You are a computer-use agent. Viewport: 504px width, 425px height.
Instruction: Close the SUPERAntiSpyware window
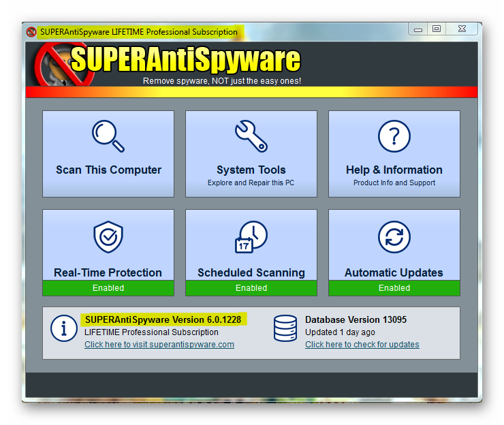tap(462, 29)
